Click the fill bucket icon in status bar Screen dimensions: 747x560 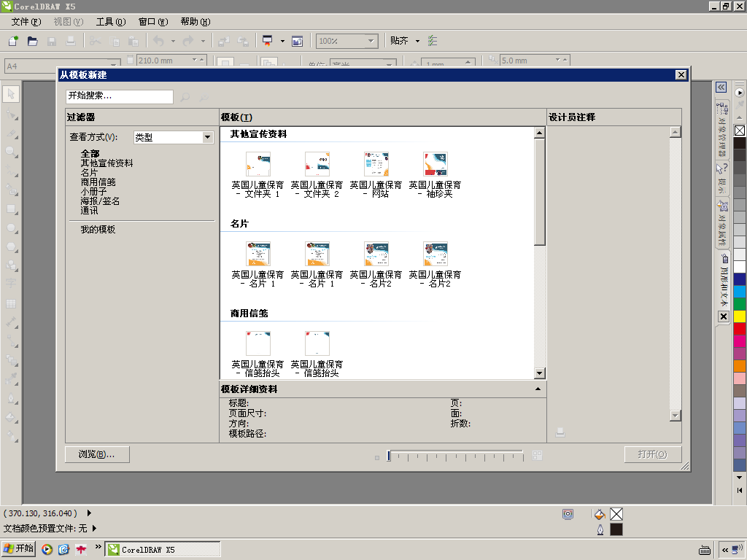coord(600,514)
